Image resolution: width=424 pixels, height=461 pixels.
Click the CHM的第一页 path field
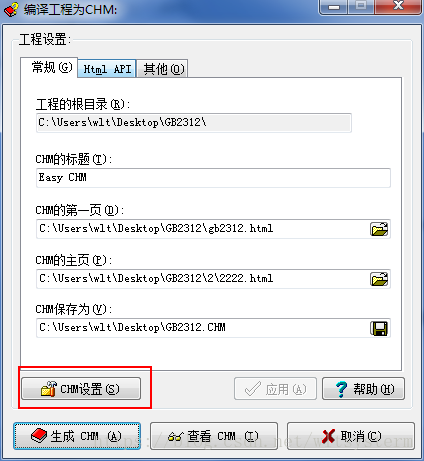202,229
